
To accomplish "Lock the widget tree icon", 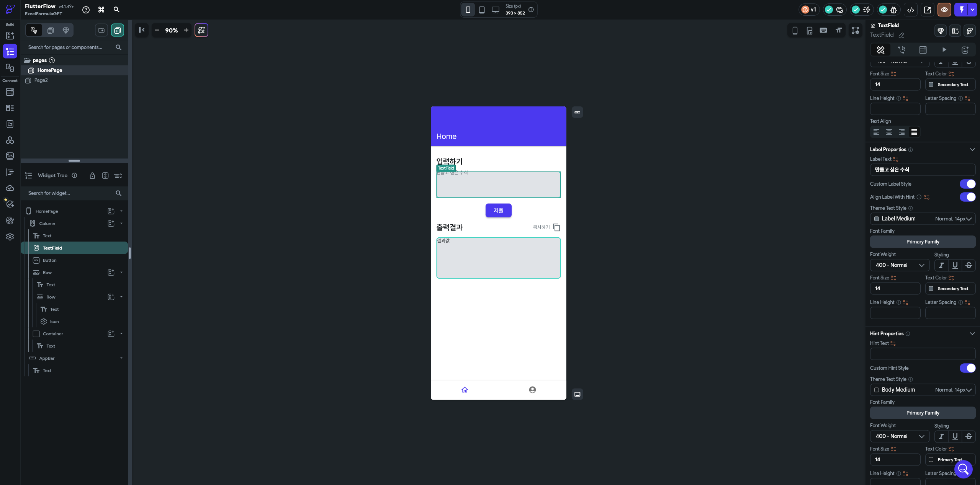I will coord(92,176).
